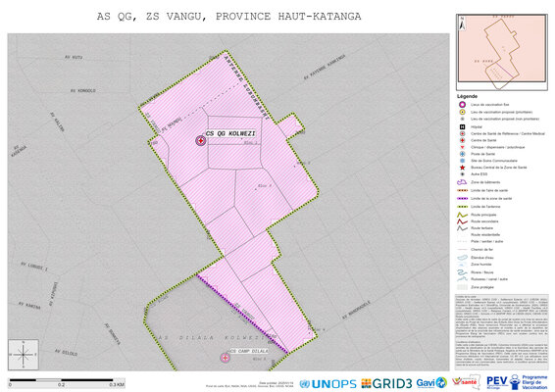Select the black Hôpital 'H' legend icon
Screen dimensions: 555x392
click(x=462, y=127)
